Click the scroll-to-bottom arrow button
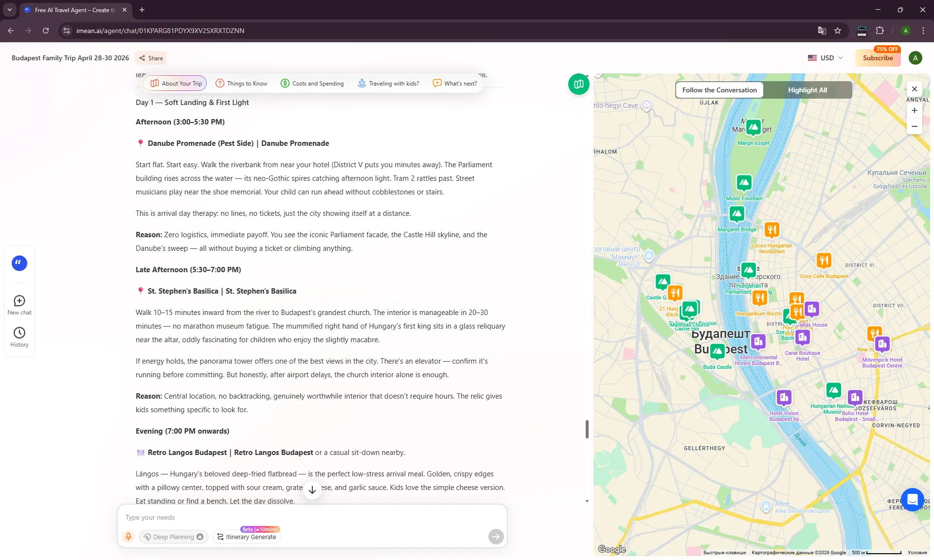 (312, 490)
